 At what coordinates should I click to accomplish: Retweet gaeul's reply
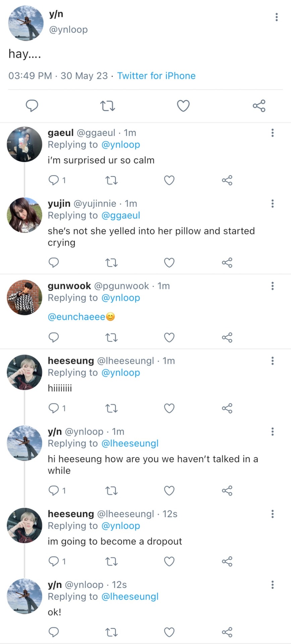pos(111,180)
